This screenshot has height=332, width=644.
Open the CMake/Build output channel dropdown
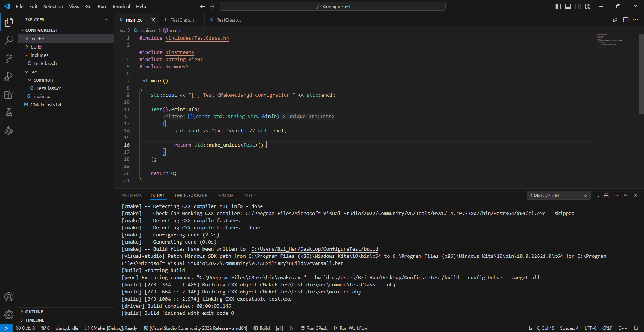(x=559, y=196)
